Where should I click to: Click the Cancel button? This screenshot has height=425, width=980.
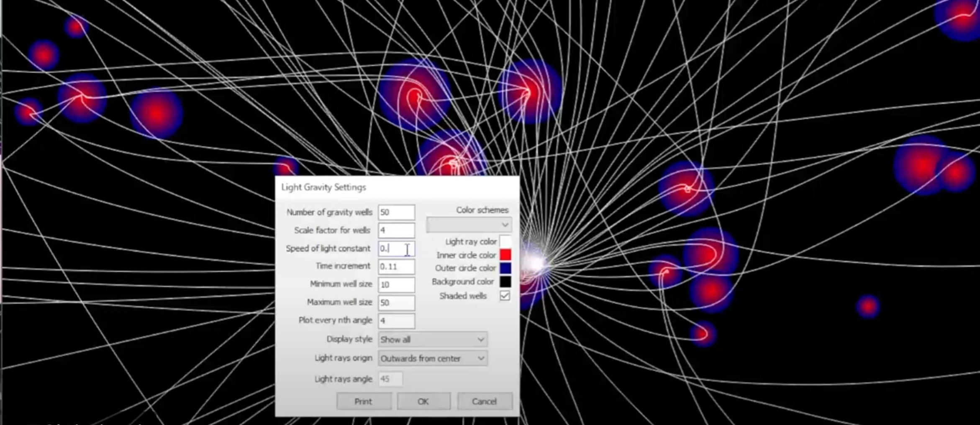point(484,402)
